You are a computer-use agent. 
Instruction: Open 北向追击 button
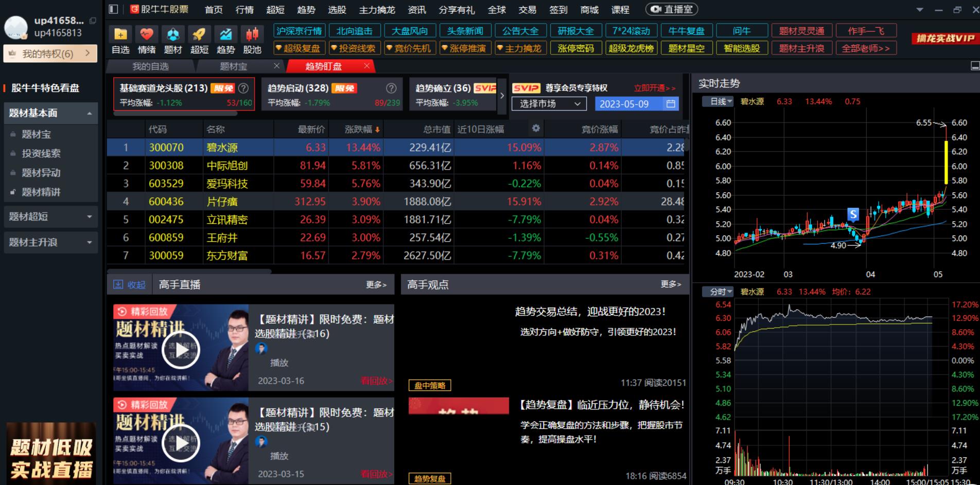354,31
